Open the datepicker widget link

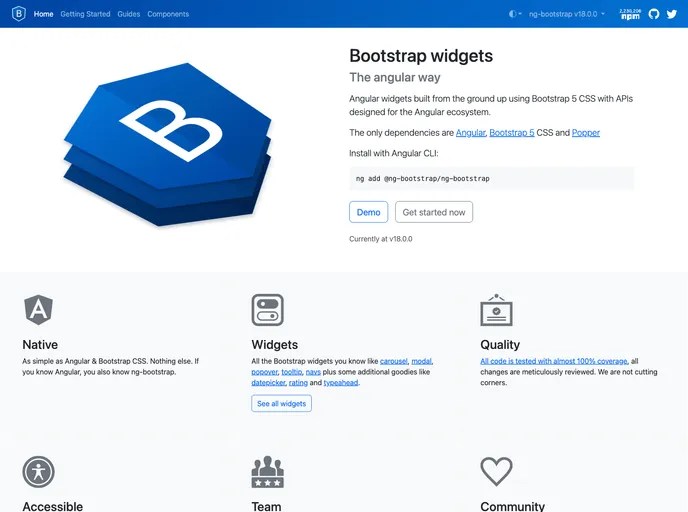[x=268, y=383]
